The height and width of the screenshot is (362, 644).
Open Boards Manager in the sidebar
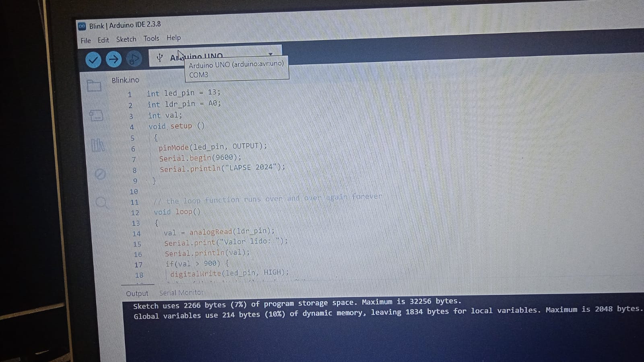point(96,116)
